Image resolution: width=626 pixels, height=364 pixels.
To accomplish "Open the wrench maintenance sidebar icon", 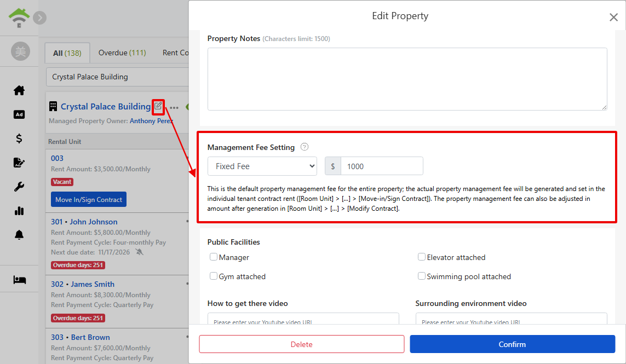I will coord(19,187).
